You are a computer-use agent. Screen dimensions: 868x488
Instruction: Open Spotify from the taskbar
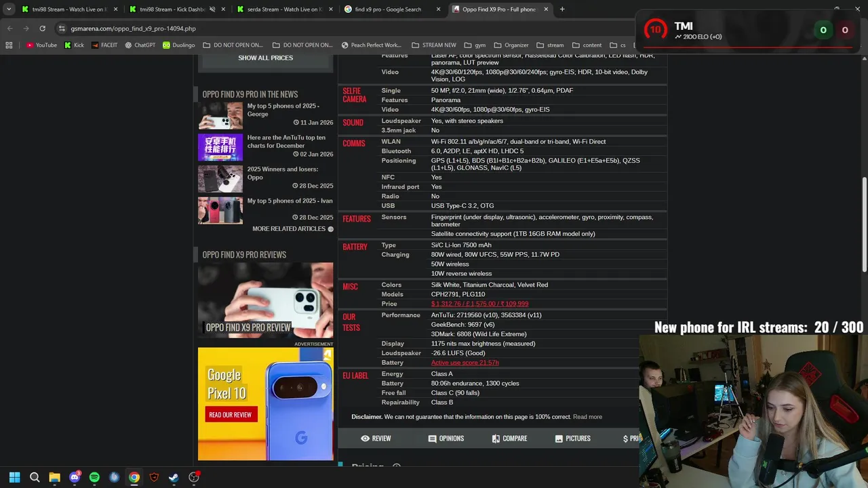pyautogui.click(x=94, y=477)
